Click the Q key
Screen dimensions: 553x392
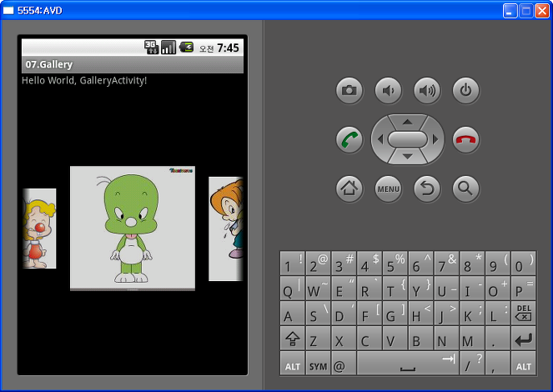coord(293,288)
